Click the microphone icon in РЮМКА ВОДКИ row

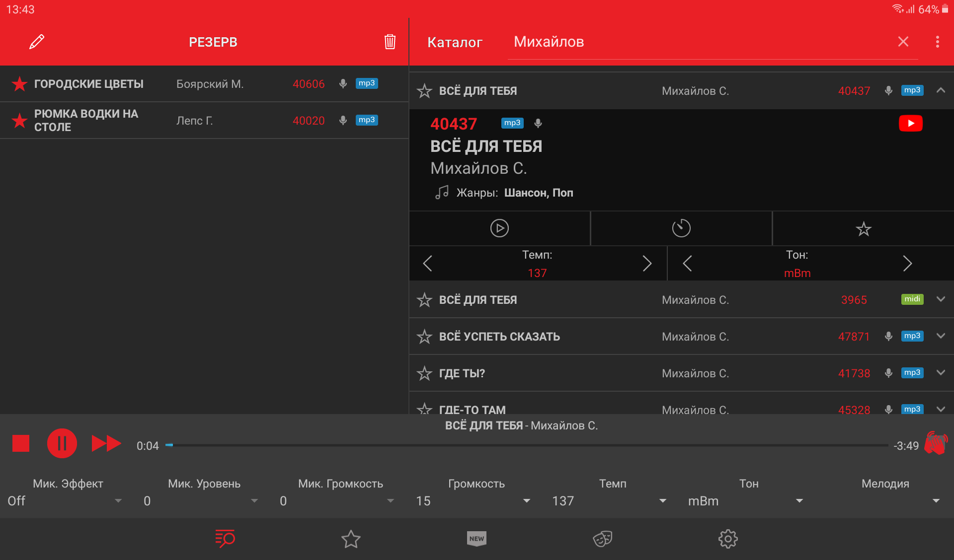[343, 120]
